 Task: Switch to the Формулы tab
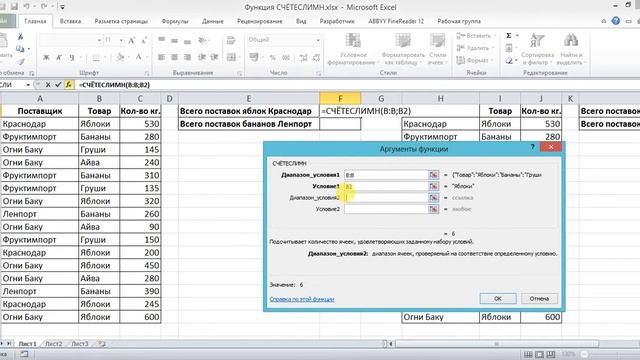175,21
